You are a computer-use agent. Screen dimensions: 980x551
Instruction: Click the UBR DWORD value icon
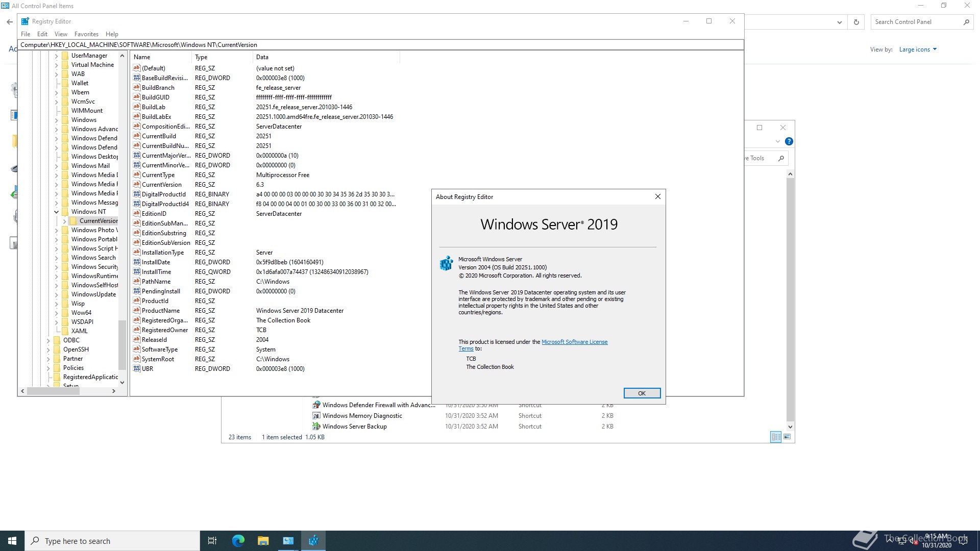[137, 368]
